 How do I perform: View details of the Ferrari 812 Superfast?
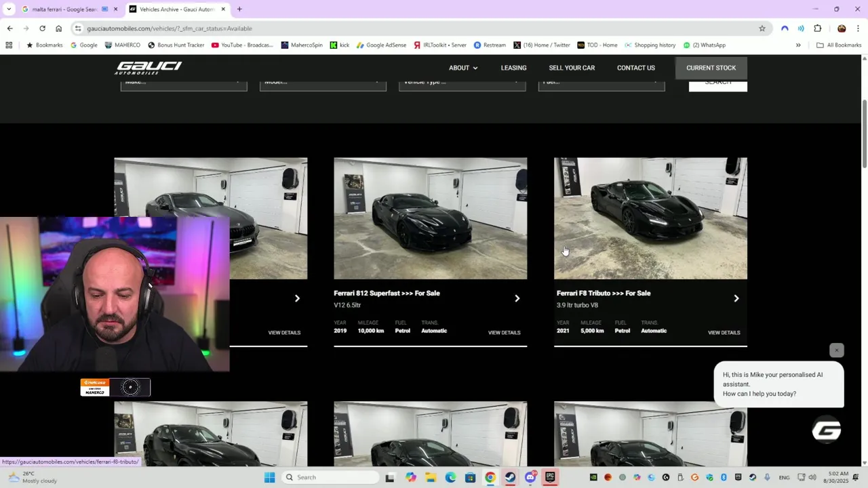pos(504,333)
